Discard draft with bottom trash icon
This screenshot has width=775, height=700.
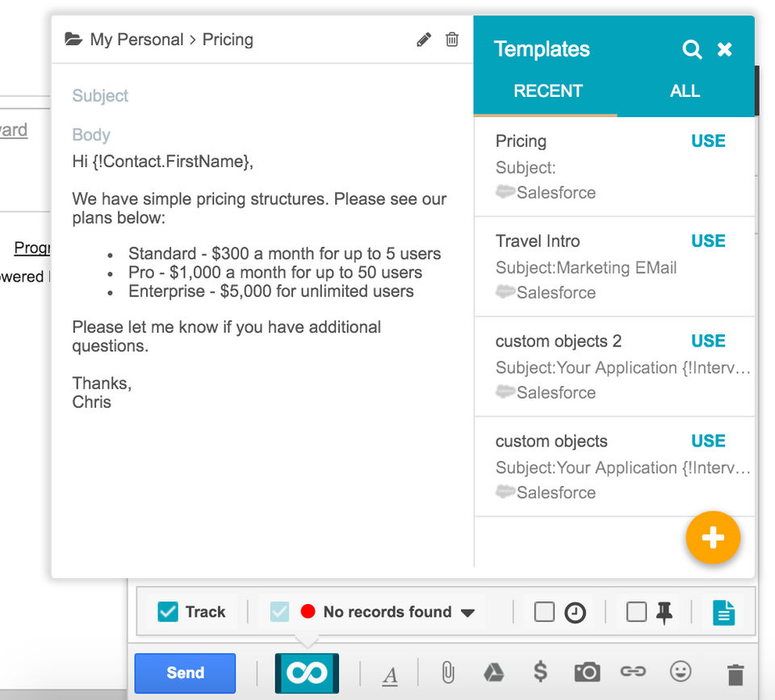735,673
